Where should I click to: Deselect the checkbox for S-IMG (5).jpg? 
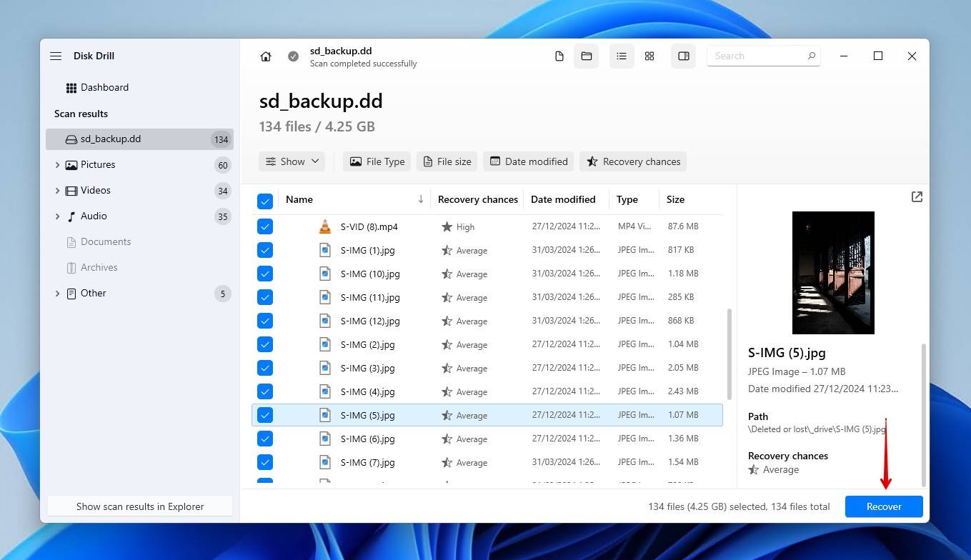(265, 415)
